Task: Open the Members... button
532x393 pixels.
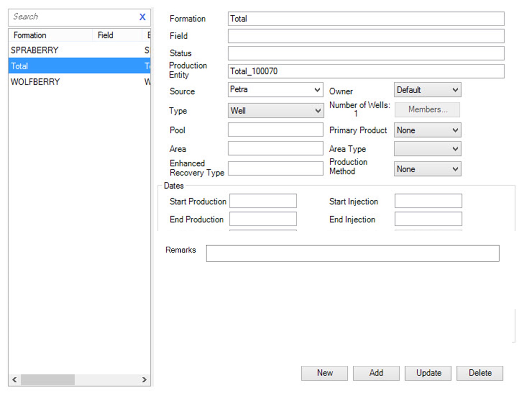Action: click(427, 109)
